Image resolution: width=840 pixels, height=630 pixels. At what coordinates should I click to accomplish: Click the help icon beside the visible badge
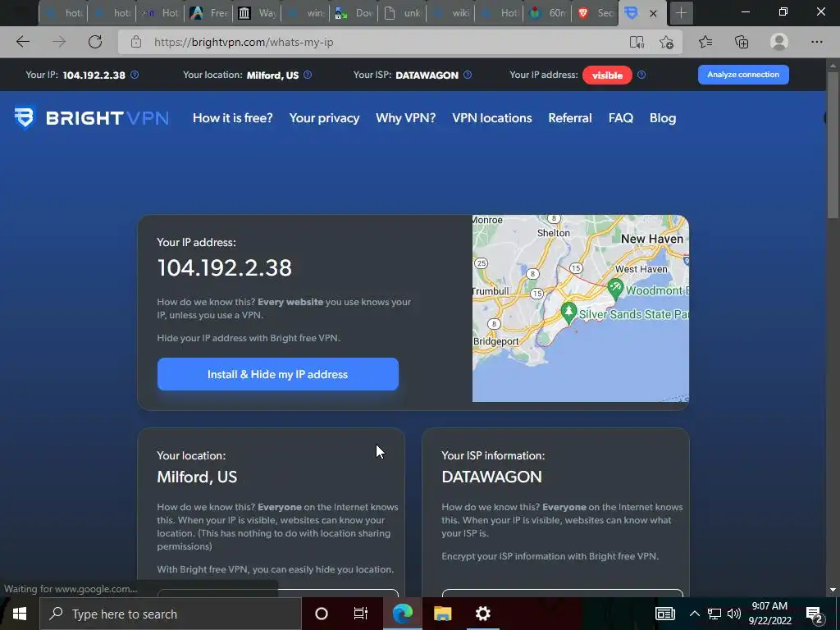coord(641,75)
